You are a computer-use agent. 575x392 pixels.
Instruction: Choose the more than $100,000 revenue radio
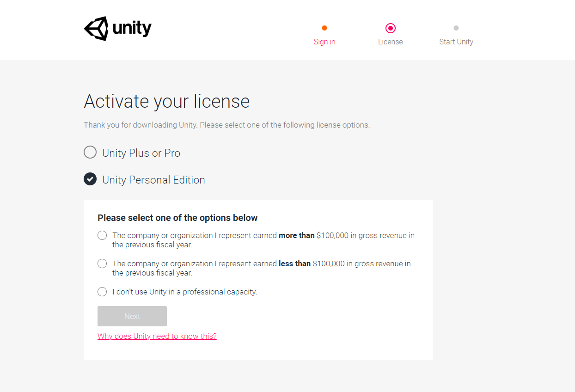click(102, 235)
